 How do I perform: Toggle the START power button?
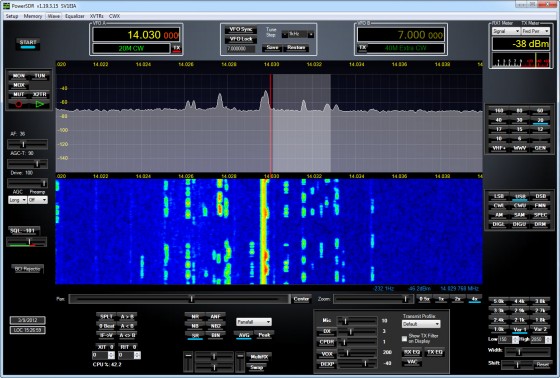click(28, 44)
